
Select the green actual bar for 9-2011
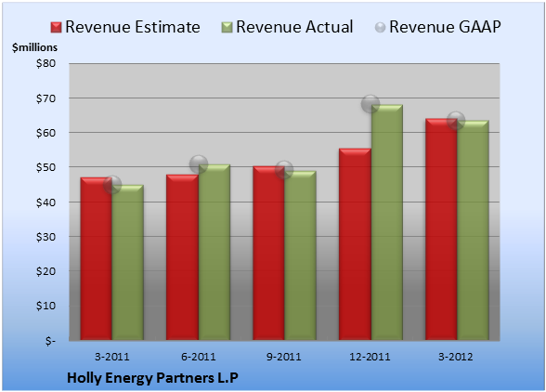300,255
